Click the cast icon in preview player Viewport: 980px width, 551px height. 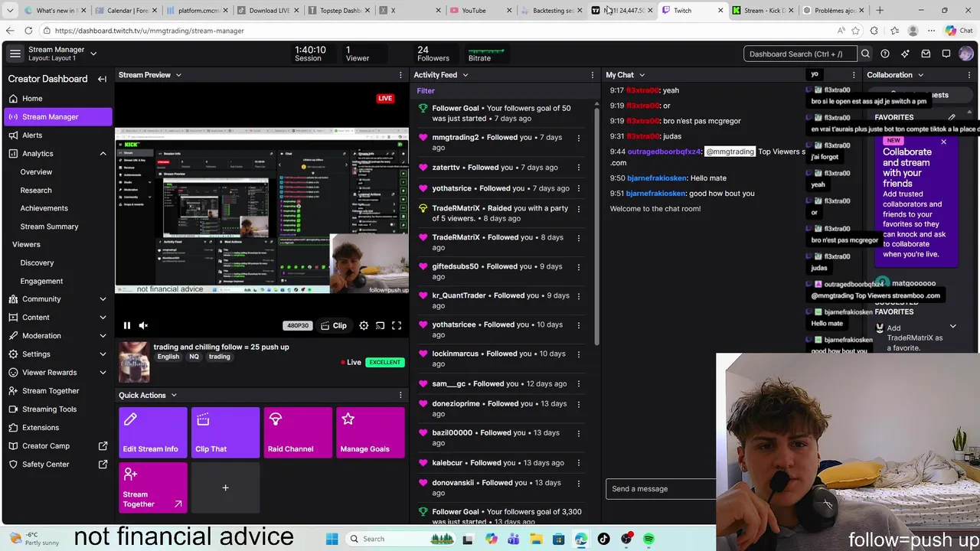380,325
